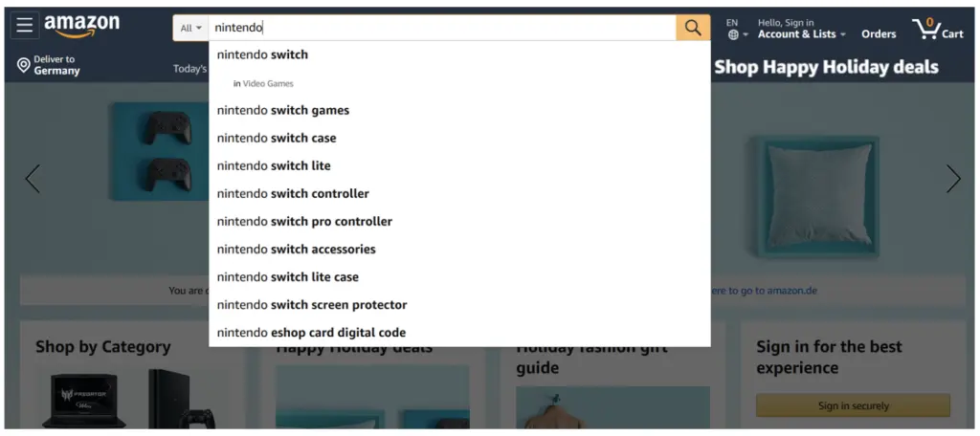Go to previous carousel slide

[x=33, y=179]
